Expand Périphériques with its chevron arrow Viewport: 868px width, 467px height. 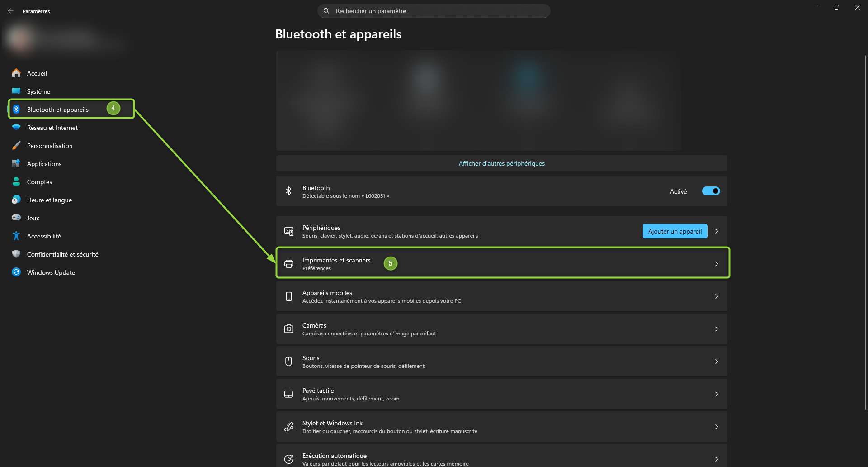[717, 231]
